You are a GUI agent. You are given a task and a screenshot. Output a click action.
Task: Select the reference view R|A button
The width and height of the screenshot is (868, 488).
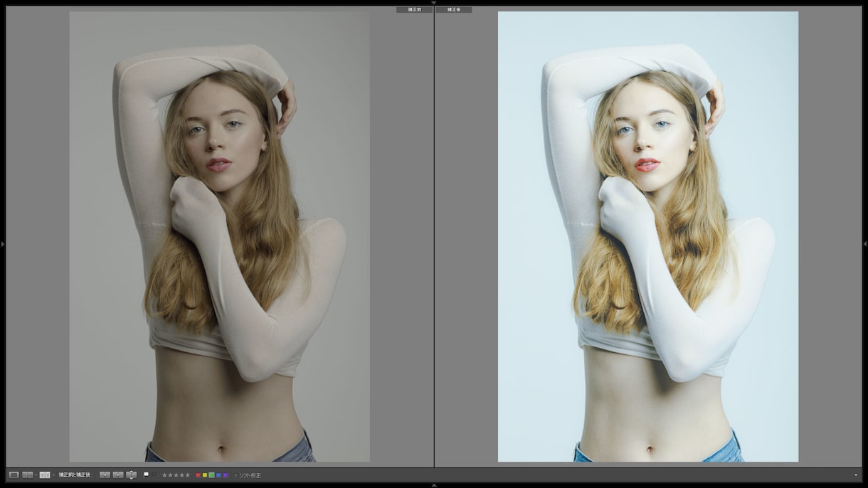coord(28,474)
